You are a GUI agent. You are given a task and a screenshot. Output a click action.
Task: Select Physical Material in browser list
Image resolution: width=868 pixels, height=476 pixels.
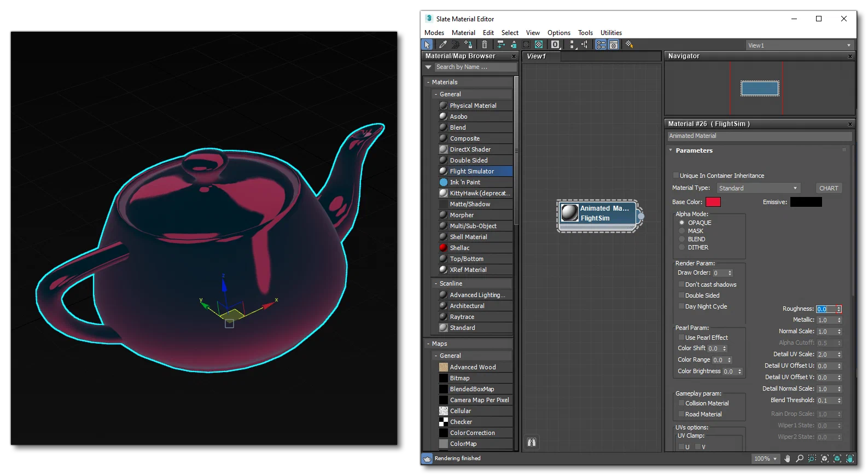[474, 106]
